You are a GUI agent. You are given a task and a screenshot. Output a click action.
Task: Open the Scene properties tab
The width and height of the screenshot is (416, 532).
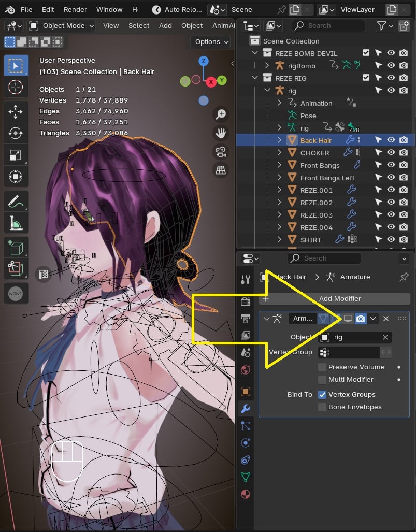[246, 353]
